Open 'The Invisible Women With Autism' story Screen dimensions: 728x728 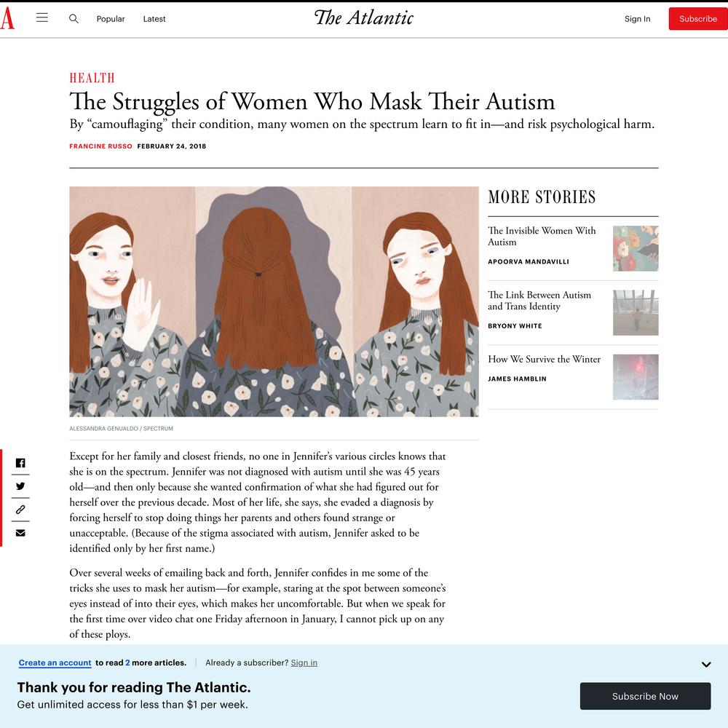coord(542,237)
